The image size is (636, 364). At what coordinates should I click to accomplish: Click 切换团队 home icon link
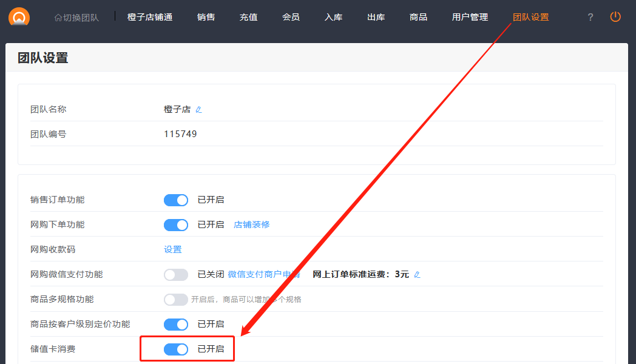76,18
